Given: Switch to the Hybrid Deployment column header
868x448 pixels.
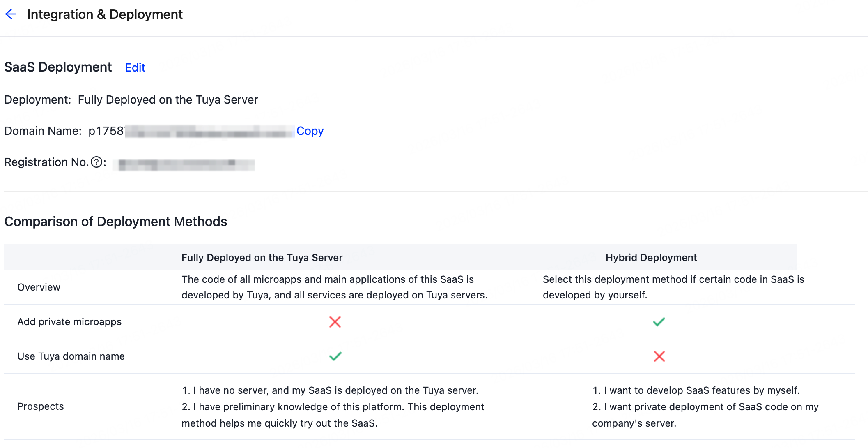Looking at the screenshot, I should tap(650, 257).
